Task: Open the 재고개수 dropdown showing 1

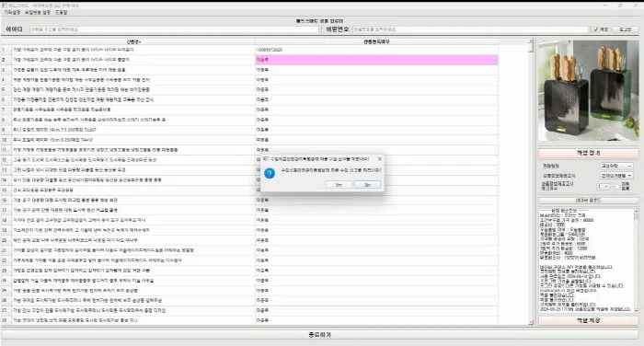Action: (604, 187)
